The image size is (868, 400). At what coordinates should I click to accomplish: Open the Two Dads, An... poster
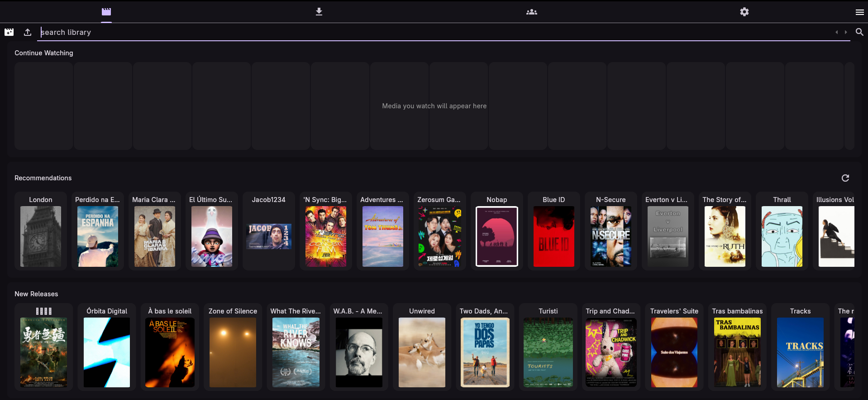pos(485,352)
